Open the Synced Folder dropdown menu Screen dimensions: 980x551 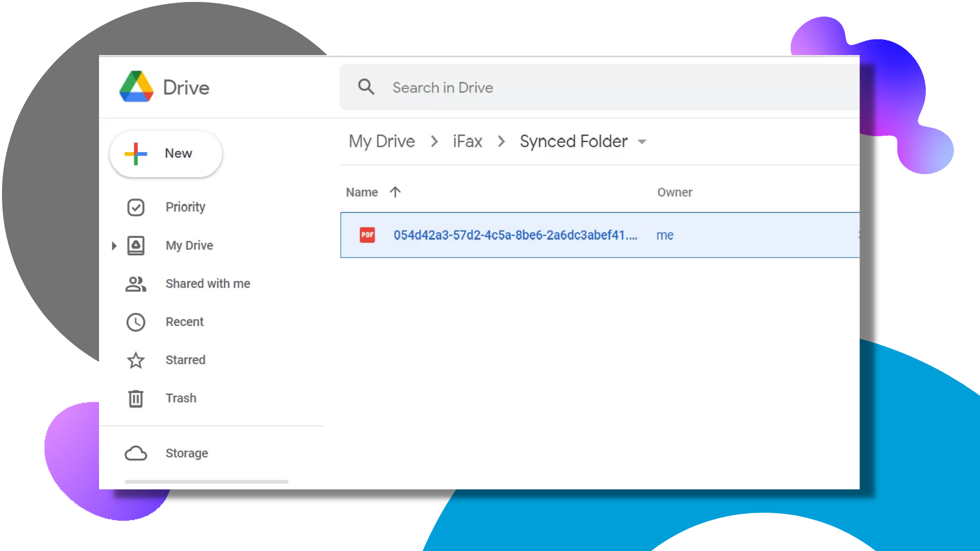(x=642, y=142)
